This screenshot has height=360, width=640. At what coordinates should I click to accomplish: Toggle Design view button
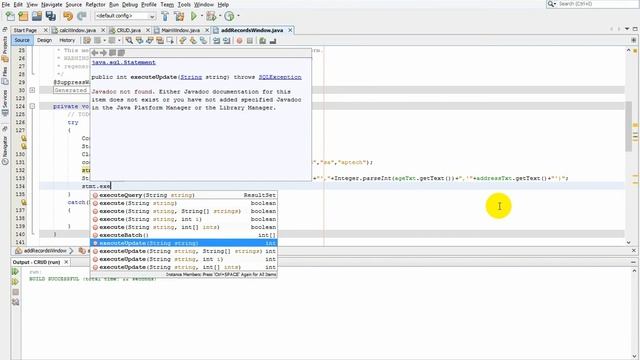click(x=44, y=40)
